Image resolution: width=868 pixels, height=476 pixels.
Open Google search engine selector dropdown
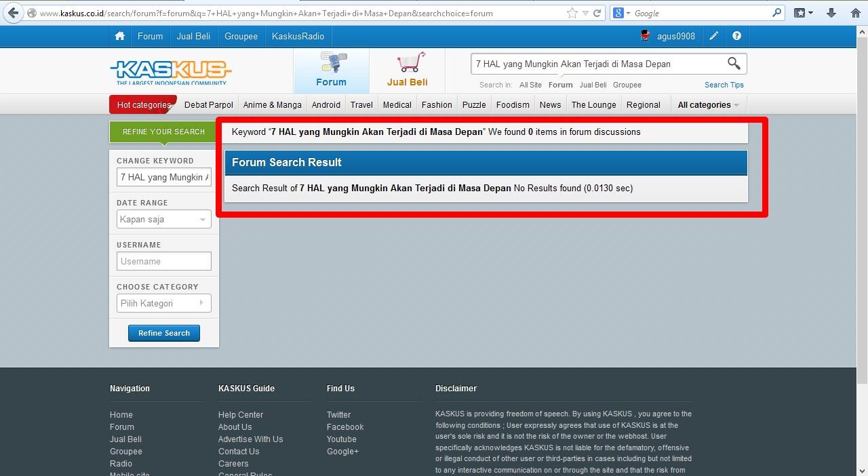621,13
